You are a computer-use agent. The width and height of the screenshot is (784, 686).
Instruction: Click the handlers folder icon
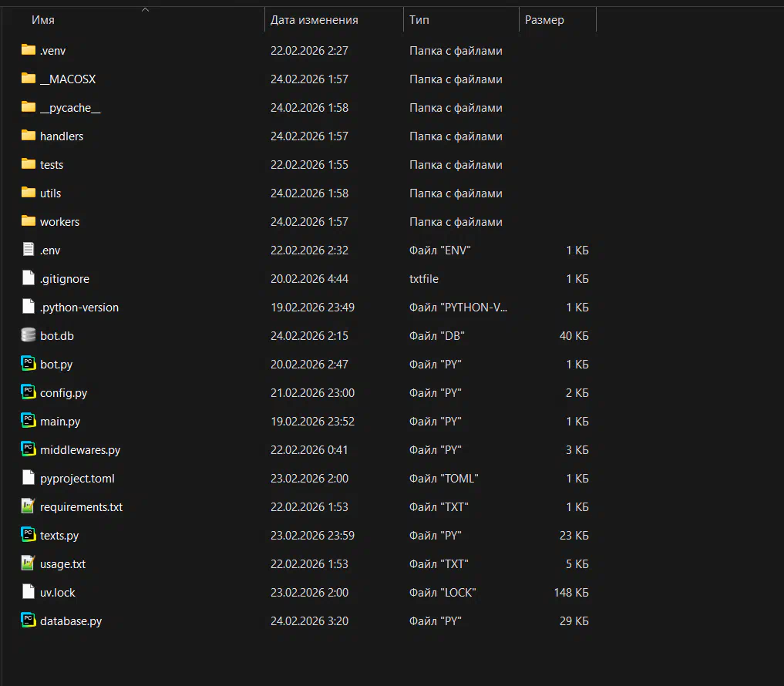(x=29, y=136)
